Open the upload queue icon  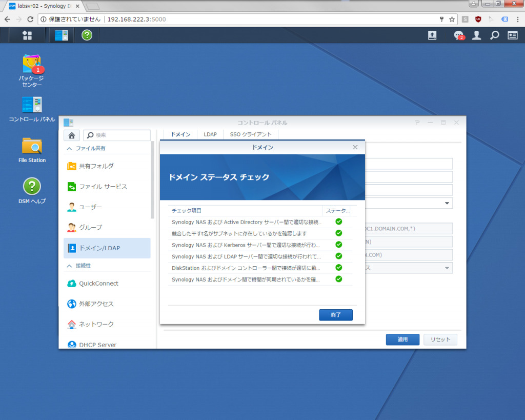click(432, 35)
